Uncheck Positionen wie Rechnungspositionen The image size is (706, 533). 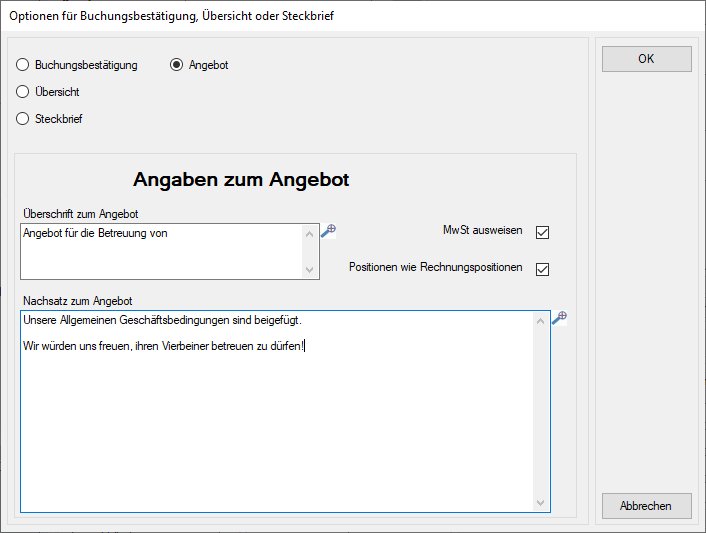coord(543,269)
